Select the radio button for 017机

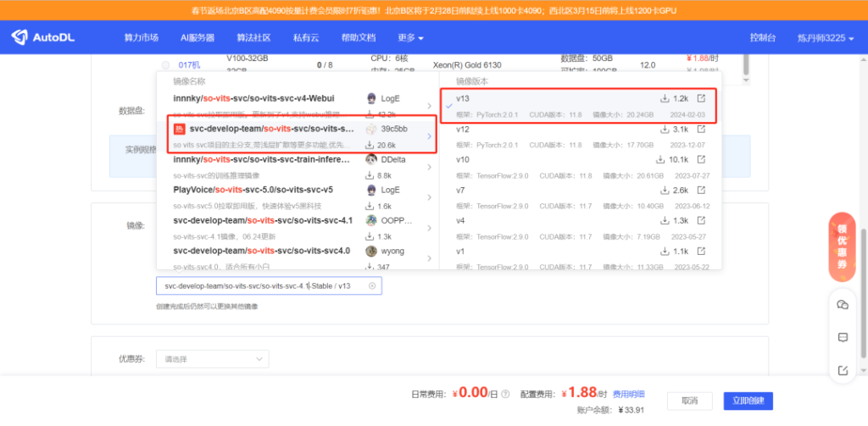pos(165,65)
